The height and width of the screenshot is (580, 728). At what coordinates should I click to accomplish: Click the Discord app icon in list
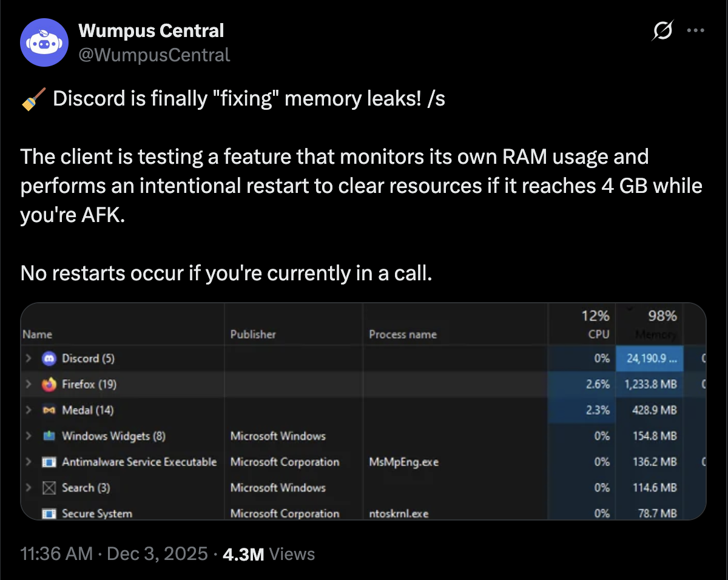49,359
